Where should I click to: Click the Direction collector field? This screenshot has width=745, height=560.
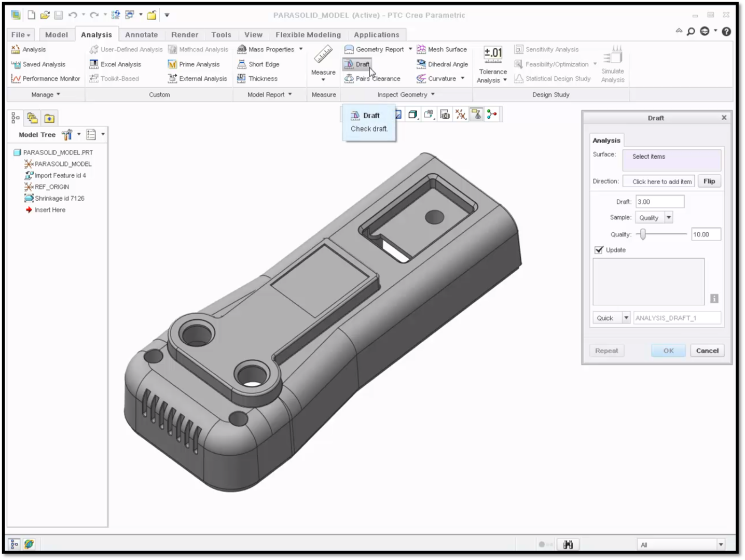pos(659,181)
